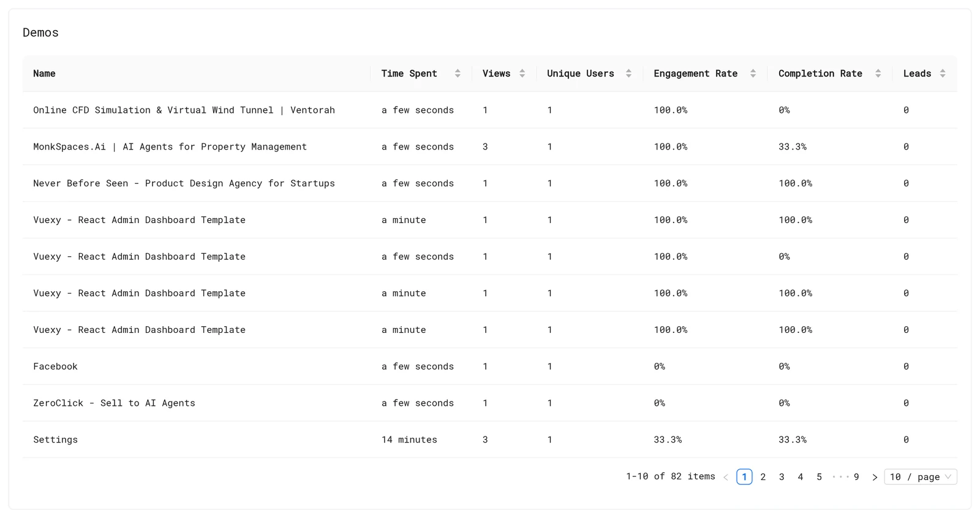This screenshot has height=518, width=980.
Task: Click the Ventorah row leads value 0
Action: (906, 110)
